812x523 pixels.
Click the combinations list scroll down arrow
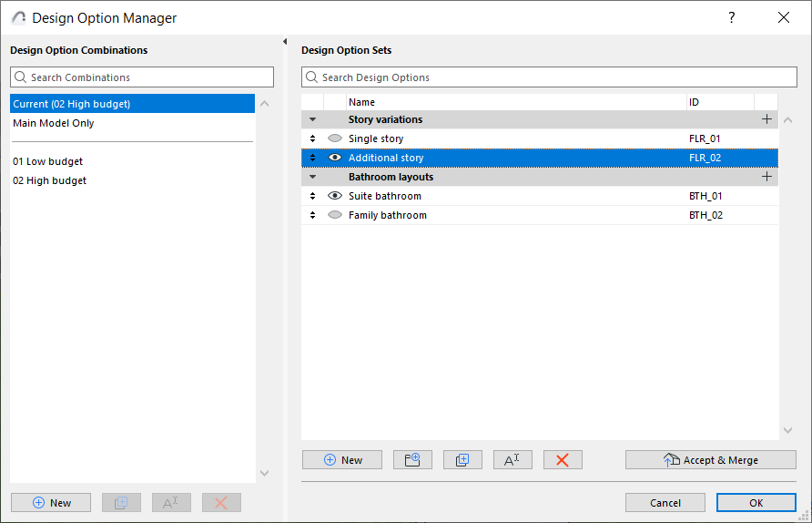[x=265, y=473]
